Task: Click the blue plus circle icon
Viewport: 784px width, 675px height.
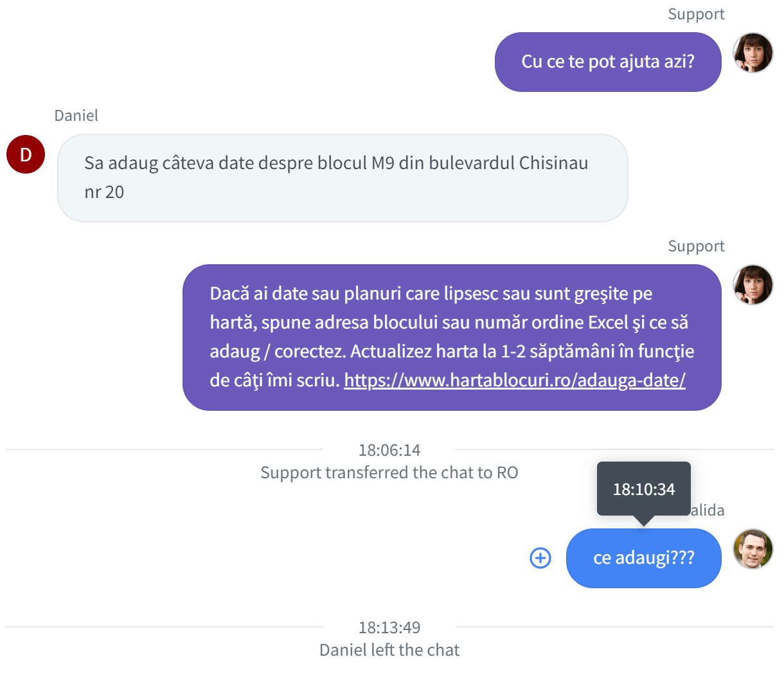Action: [x=540, y=558]
